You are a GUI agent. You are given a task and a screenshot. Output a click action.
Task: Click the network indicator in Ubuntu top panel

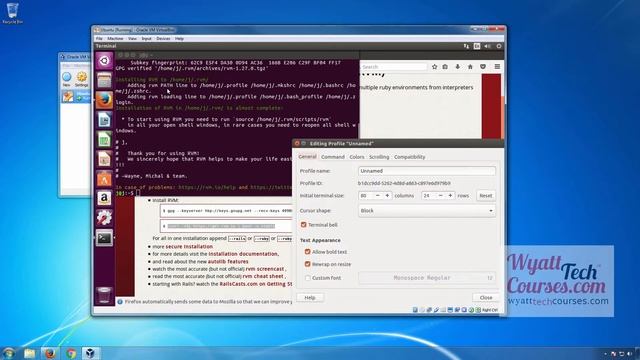[466, 46]
